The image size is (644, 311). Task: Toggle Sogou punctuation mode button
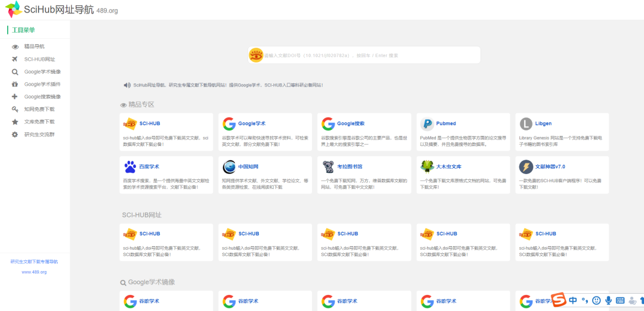(x=585, y=300)
